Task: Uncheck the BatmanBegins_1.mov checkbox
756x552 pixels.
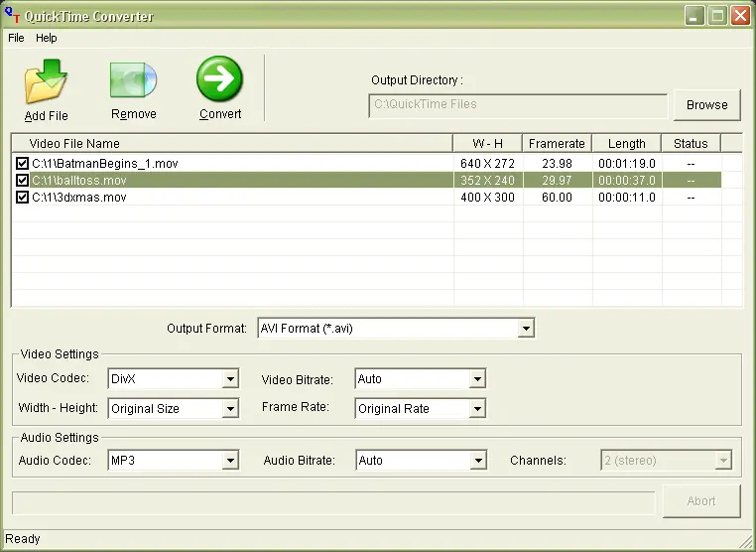Action: pyautogui.click(x=22, y=163)
